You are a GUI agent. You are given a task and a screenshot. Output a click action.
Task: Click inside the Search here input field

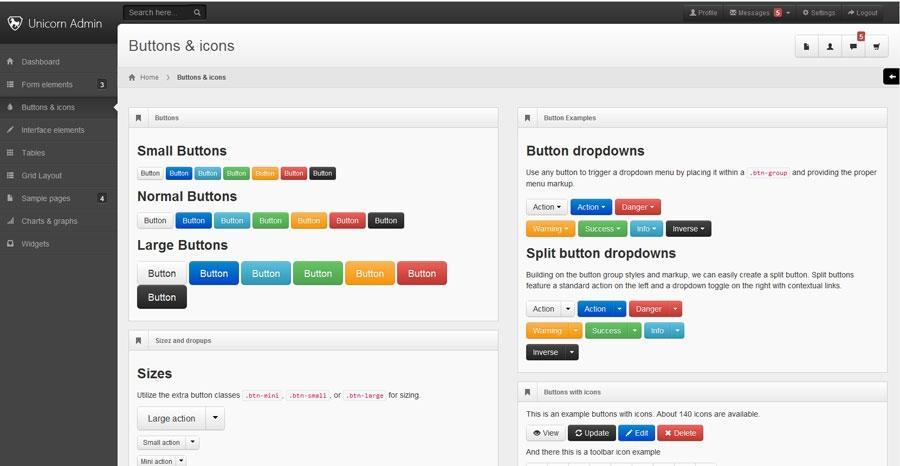pyautogui.click(x=158, y=13)
